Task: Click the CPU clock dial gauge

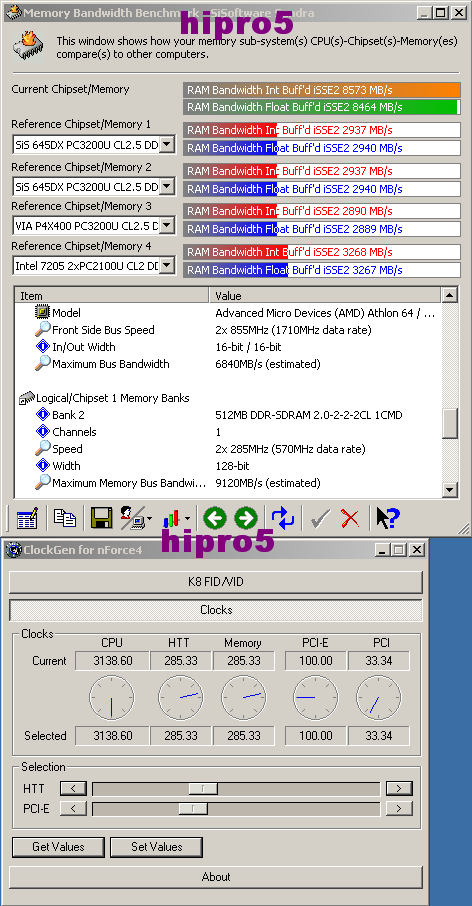Action: pyautogui.click(x=112, y=698)
